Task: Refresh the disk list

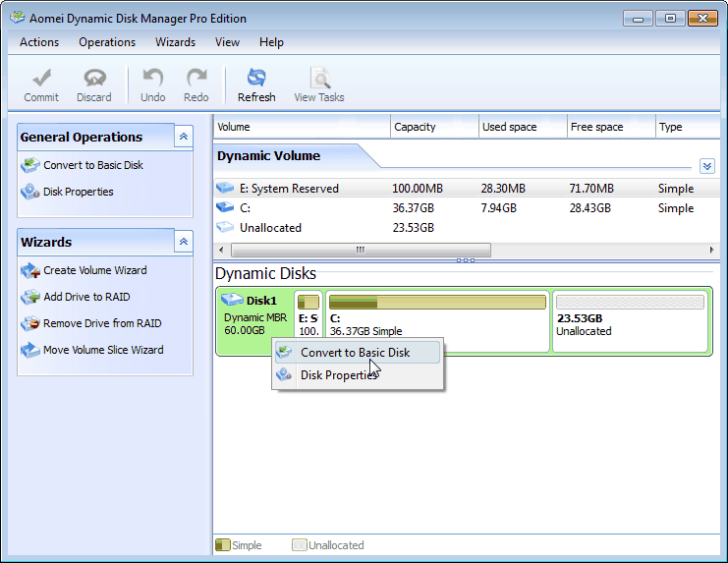Action: tap(256, 85)
